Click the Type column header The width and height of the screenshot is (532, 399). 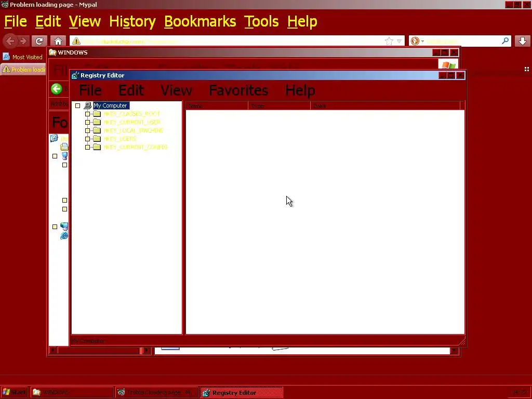279,106
